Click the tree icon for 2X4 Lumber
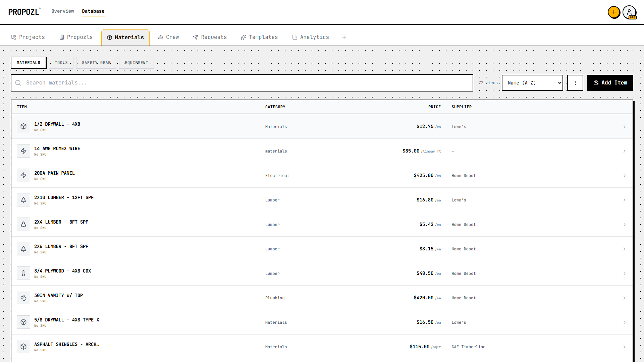Image resolution: width=644 pixels, height=362 pixels. click(x=23, y=224)
